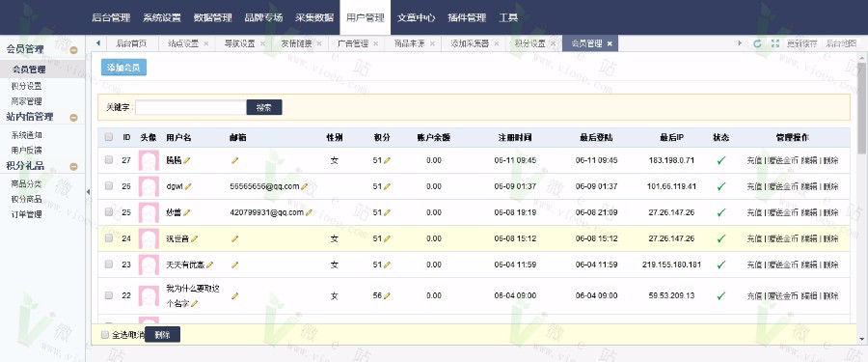The width and height of the screenshot is (868, 362).
Task: Click the 关键字 search input field
Action: [191, 107]
